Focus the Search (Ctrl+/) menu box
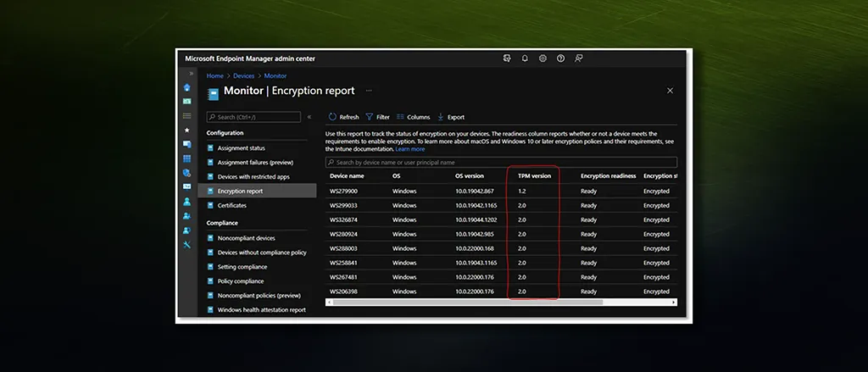Viewport: 868px width, 372px height. point(253,117)
